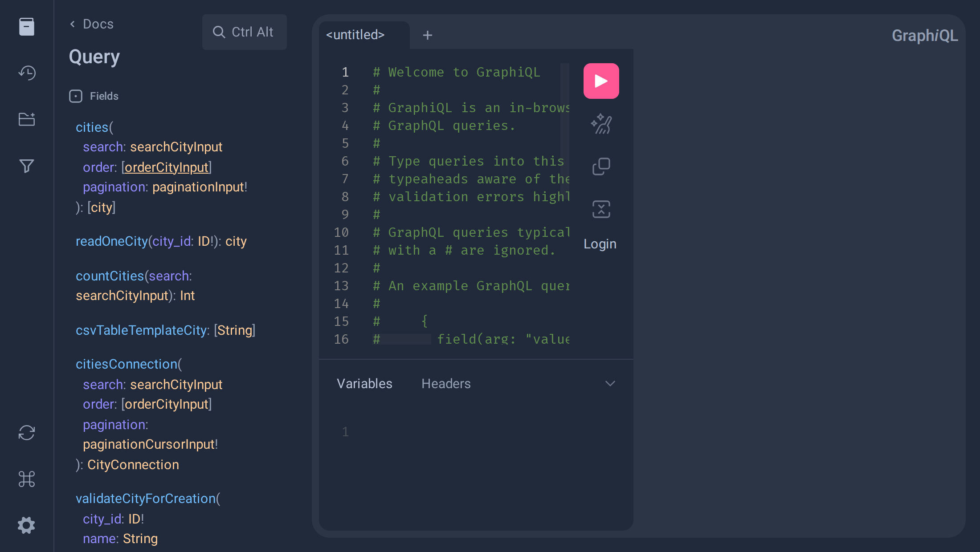Open docs search field Ctrl Alt

coord(245,32)
